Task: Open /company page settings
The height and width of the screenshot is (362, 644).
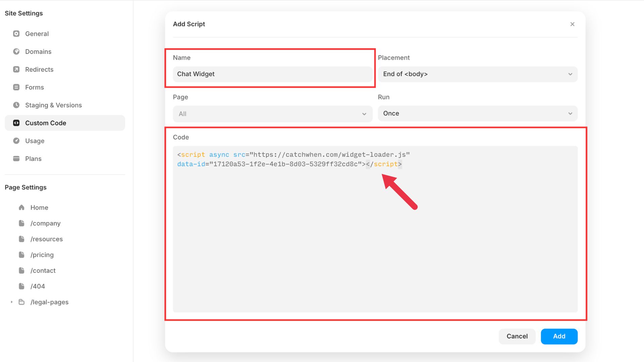Action: [65, 223]
